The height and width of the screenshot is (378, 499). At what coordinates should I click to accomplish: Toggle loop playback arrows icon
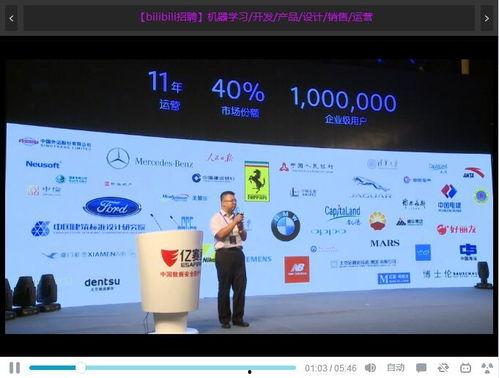pyautogui.click(x=443, y=368)
